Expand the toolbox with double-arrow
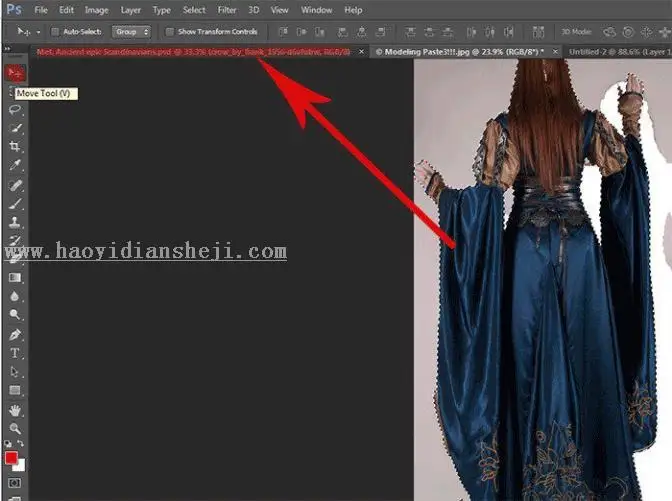The image size is (672, 501). (x=7, y=49)
